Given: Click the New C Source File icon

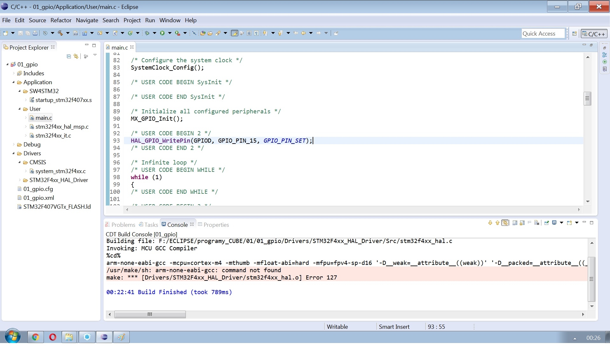Looking at the screenshot, I should click(115, 33).
